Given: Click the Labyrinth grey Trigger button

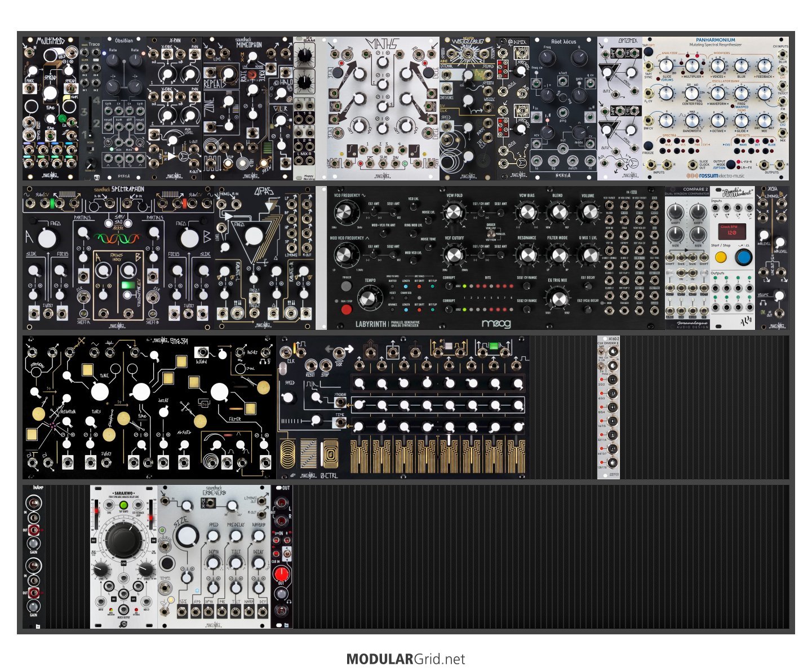Looking at the screenshot, I should click(x=347, y=285).
